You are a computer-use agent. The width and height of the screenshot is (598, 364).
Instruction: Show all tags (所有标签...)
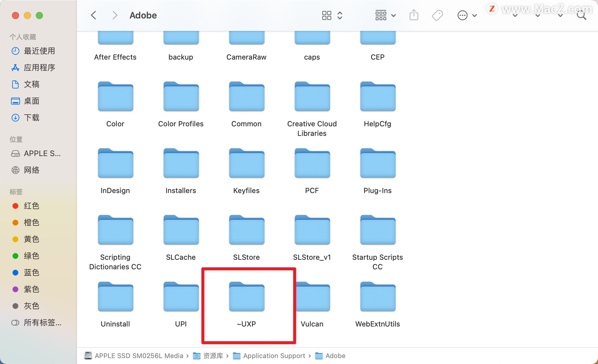tap(36, 323)
